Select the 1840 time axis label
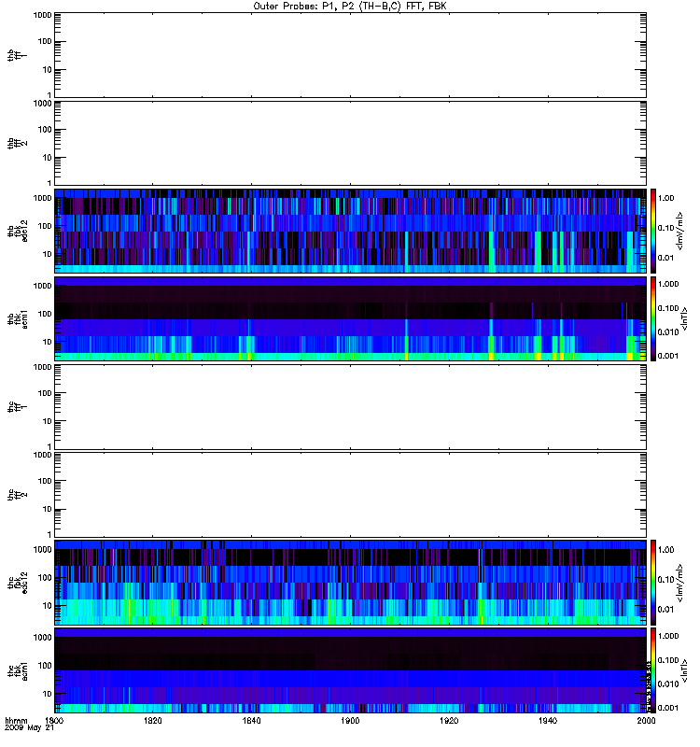This screenshot has height=747, width=700. pos(252,721)
